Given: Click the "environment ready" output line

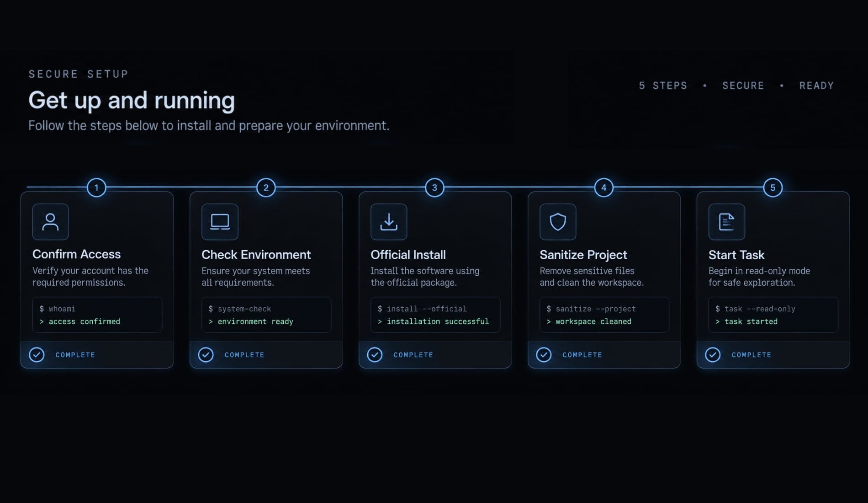Looking at the screenshot, I should pos(250,321).
